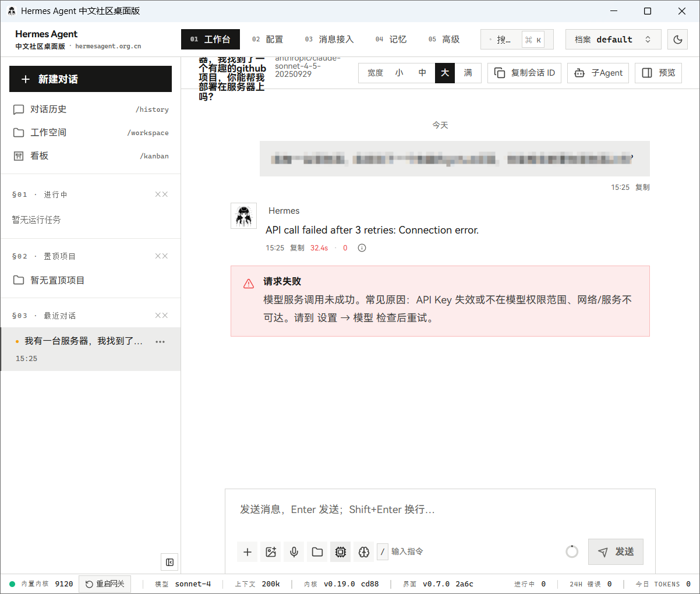Open 工作空间 folder entry
This screenshot has height=594, width=700.
[x=90, y=133]
